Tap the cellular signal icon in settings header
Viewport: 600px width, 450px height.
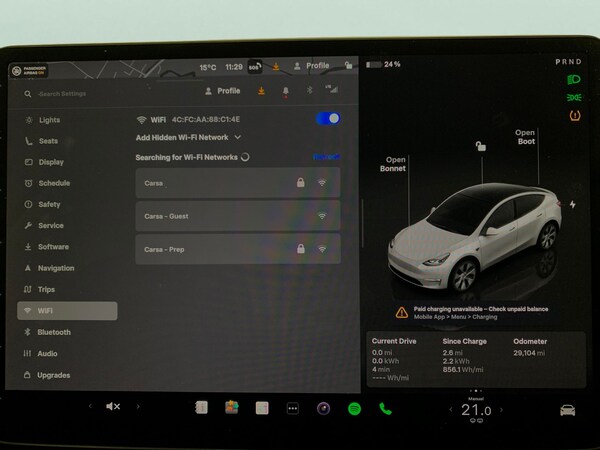pyautogui.click(x=332, y=89)
